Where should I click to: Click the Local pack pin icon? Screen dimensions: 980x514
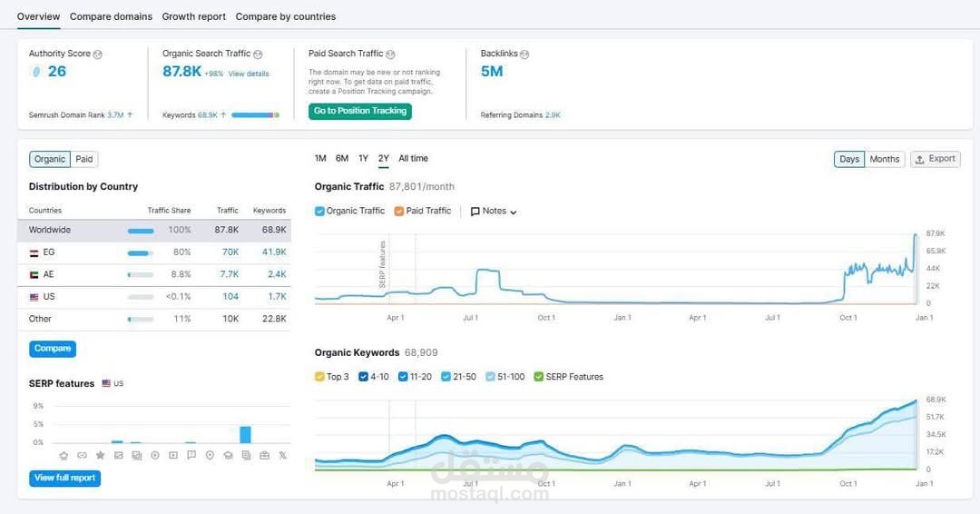(210, 455)
